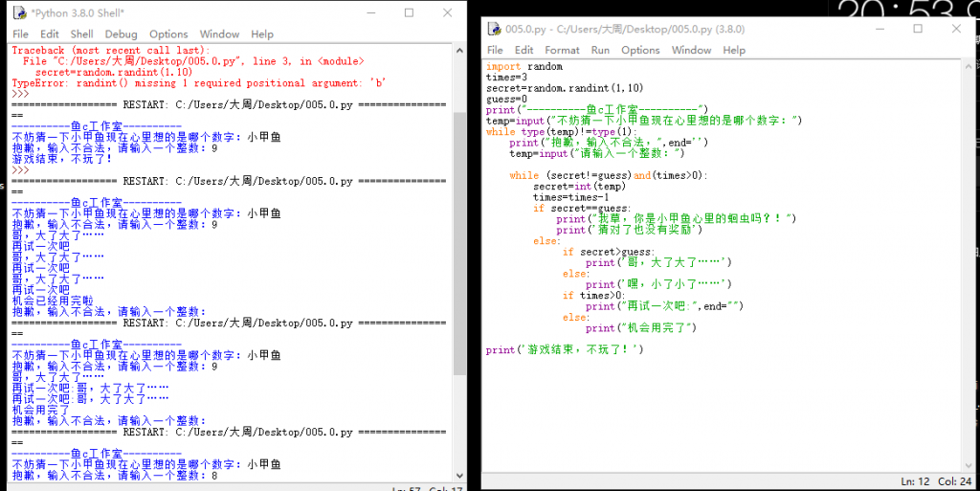Image resolution: width=980 pixels, height=491 pixels.
Task: Click '机会已经用完啦' output line in Shell
Action: 53,301
